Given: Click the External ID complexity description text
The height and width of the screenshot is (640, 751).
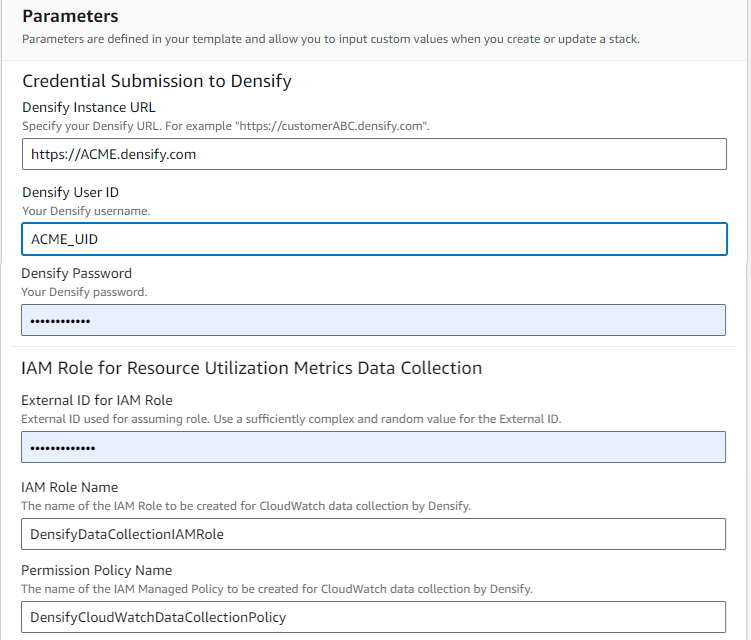Looking at the screenshot, I should tap(291, 419).
